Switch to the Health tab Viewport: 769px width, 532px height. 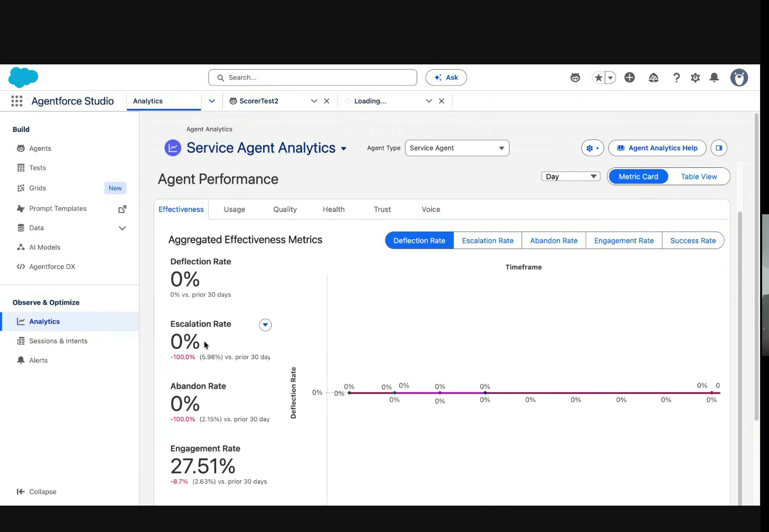click(x=333, y=210)
